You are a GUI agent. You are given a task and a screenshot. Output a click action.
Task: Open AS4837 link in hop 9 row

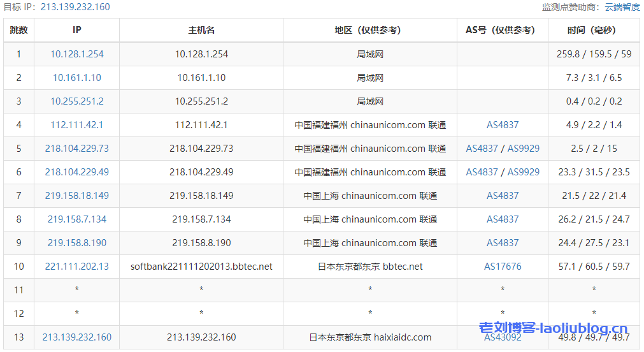coord(503,243)
